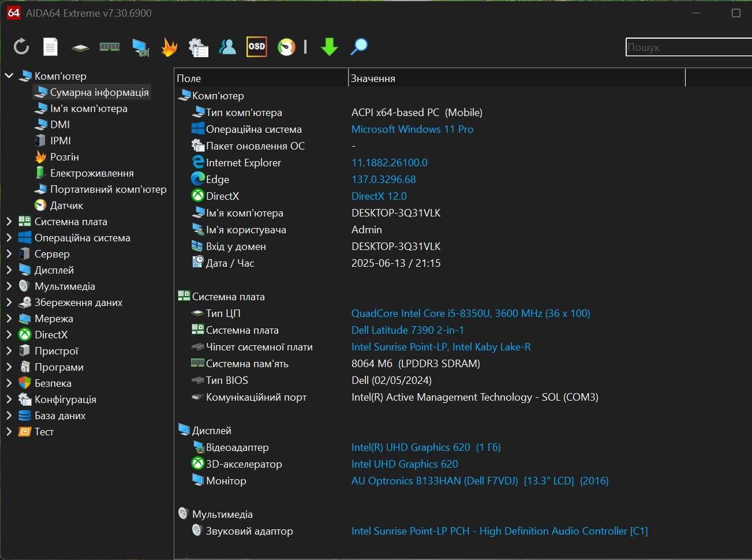Open the High Definition Audio Controller link
Image resolution: width=752 pixels, height=560 pixels.
click(x=499, y=531)
